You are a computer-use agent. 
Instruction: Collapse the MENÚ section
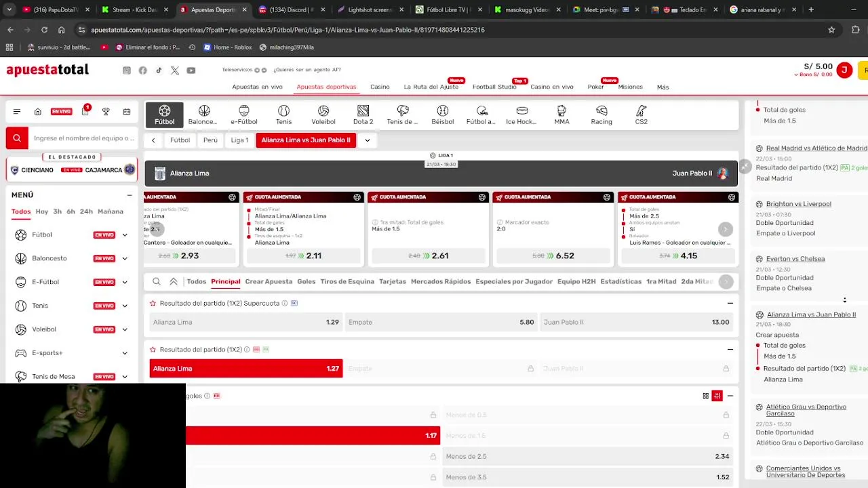point(130,195)
